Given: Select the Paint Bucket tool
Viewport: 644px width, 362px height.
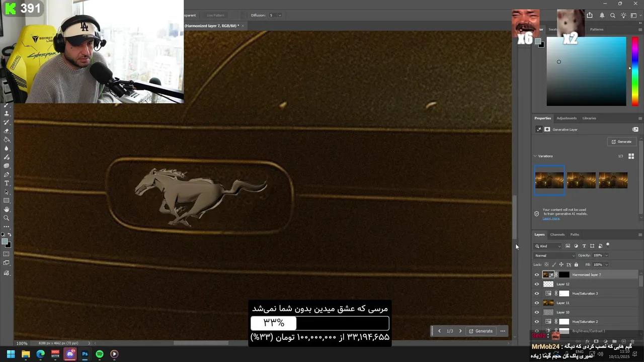Looking at the screenshot, I should point(7,139).
